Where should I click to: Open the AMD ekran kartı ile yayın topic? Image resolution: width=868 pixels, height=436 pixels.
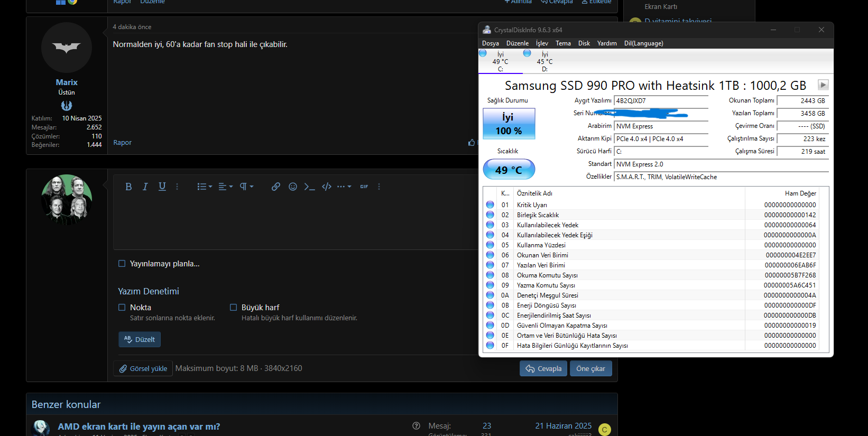tap(139, 426)
